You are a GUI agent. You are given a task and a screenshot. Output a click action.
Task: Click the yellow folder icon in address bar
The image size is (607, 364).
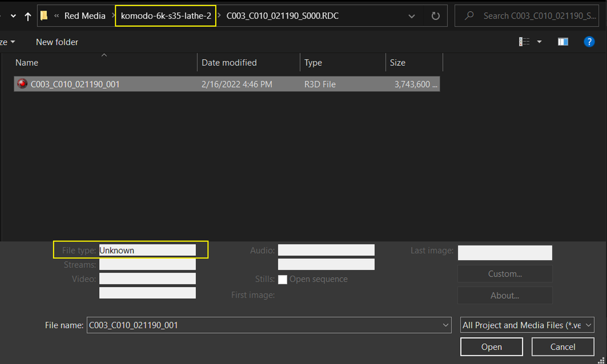point(44,16)
